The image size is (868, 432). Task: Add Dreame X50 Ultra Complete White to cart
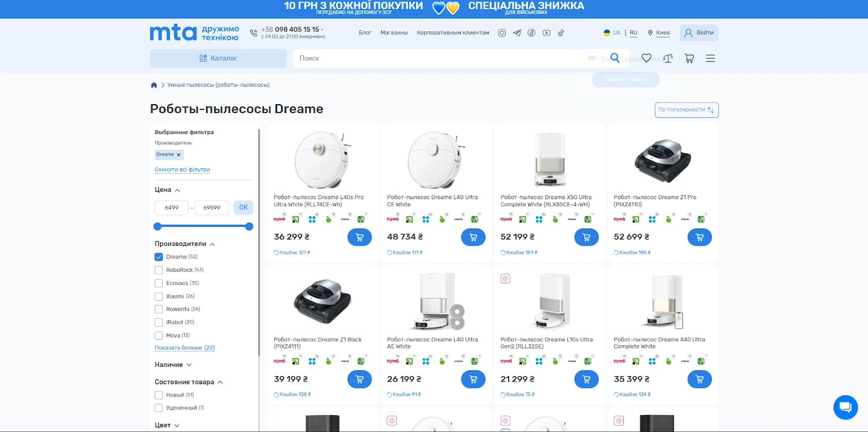coord(586,237)
